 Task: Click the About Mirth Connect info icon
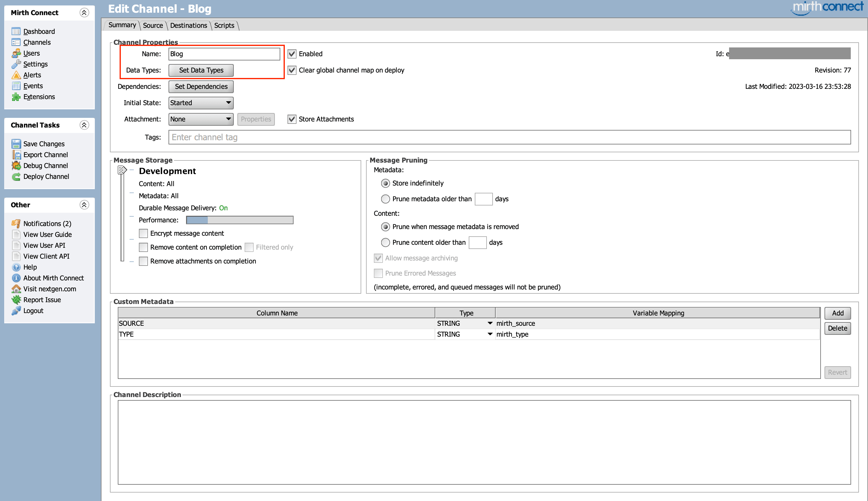[x=16, y=278]
